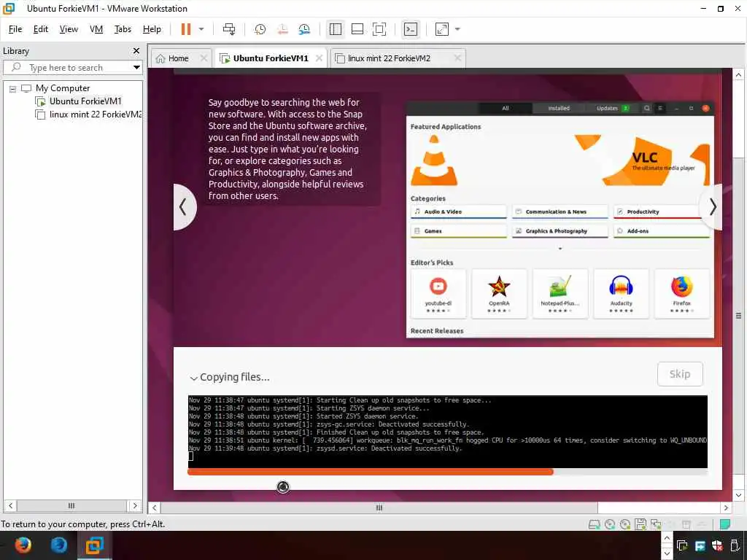Click the stretch guest display icon
Viewport: 747px width, 560px height.
(x=442, y=29)
